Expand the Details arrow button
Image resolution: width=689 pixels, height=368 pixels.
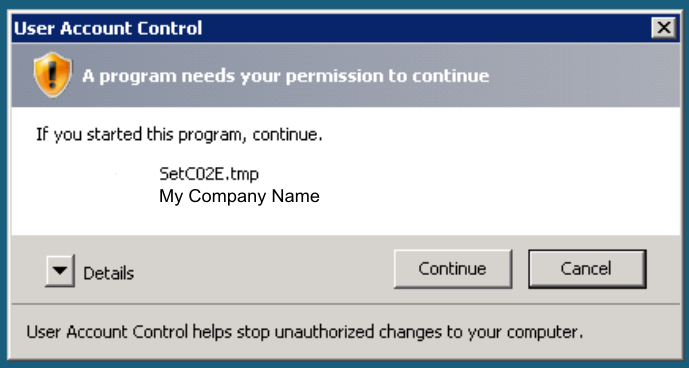pos(60,270)
